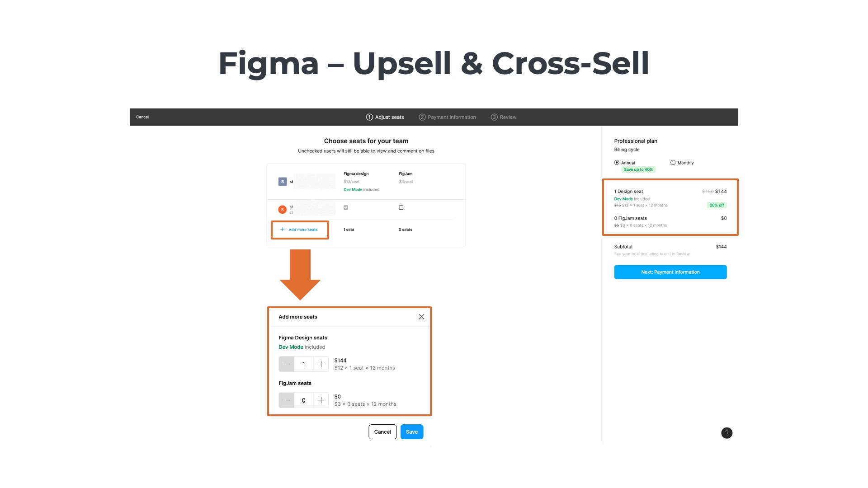Click the minus icon next to FigJam seats
Screen dimensions: 868x488
(x=286, y=400)
